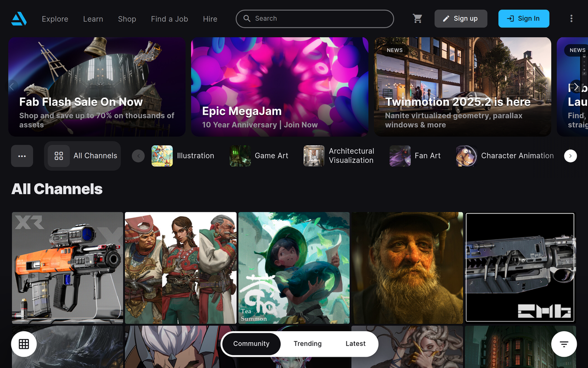Image resolution: width=588 pixels, height=368 pixels.
Task: Open the three characters artwork
Action: tap(181, 268)
